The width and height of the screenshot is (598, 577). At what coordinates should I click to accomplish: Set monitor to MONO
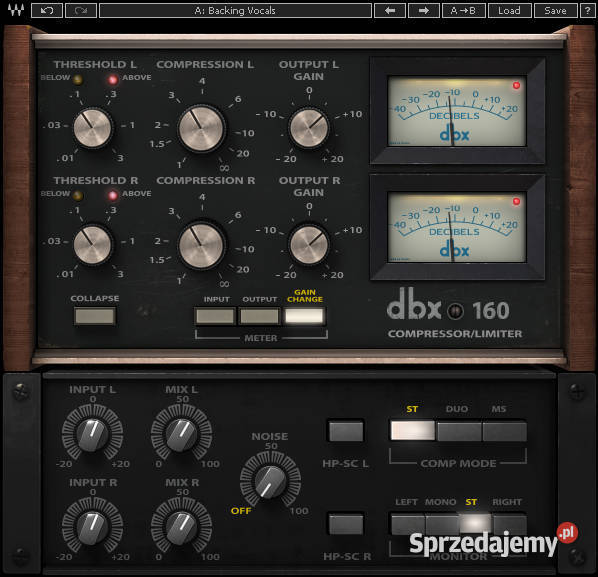coord(442,524)
